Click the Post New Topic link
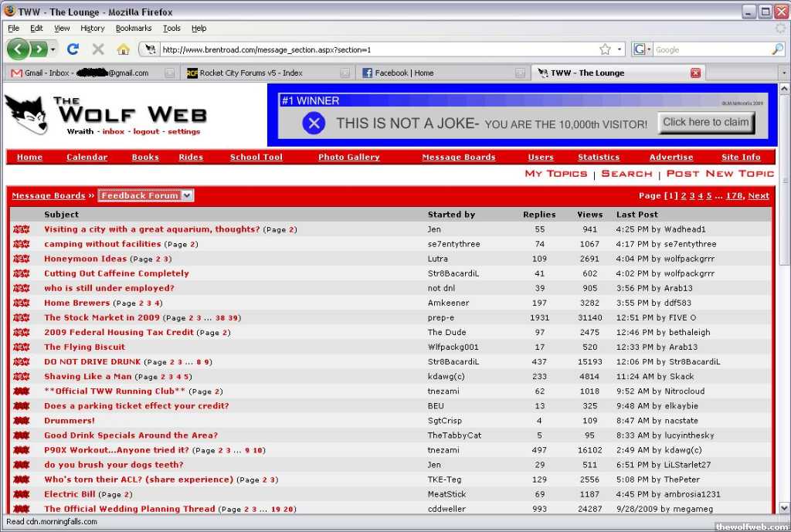 719,174
